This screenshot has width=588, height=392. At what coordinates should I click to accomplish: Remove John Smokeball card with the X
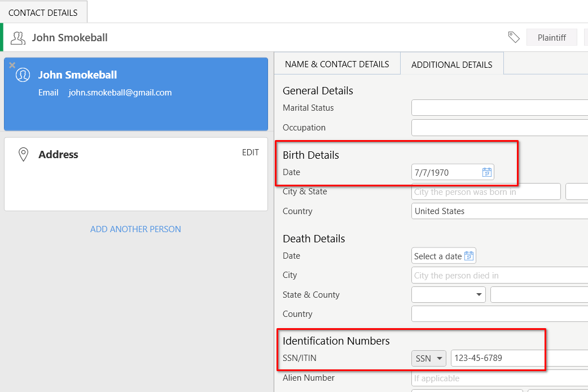click(12, 66)
